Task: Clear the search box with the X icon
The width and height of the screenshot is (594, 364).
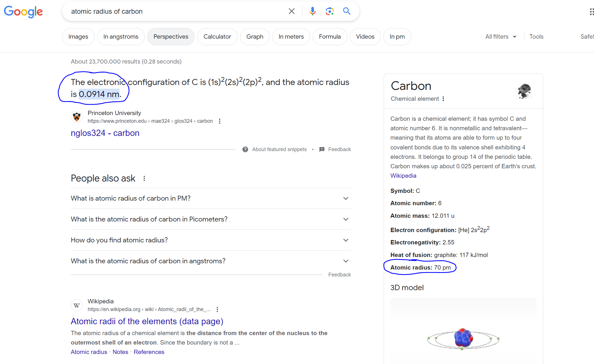Action: [x=291, y=11]
